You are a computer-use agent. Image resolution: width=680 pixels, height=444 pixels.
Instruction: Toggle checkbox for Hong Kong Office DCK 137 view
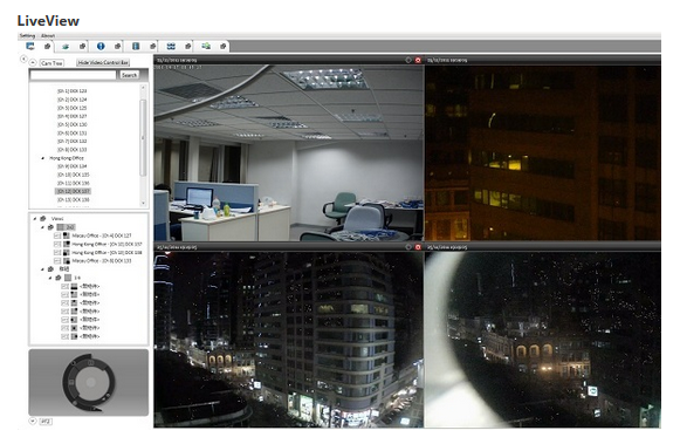(56, 244)
